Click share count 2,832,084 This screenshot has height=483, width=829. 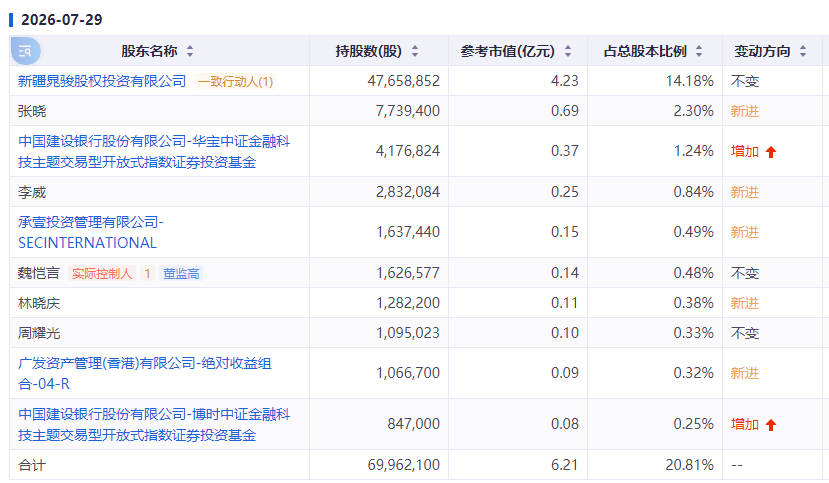click(408, 192)
